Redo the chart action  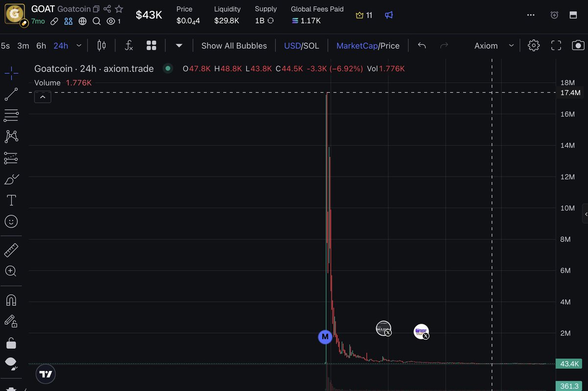point(444,46)
